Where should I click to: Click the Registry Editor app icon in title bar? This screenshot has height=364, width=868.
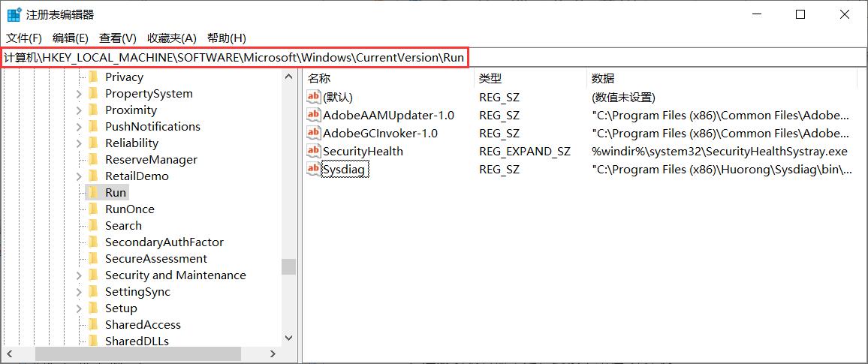coord(14,14)
